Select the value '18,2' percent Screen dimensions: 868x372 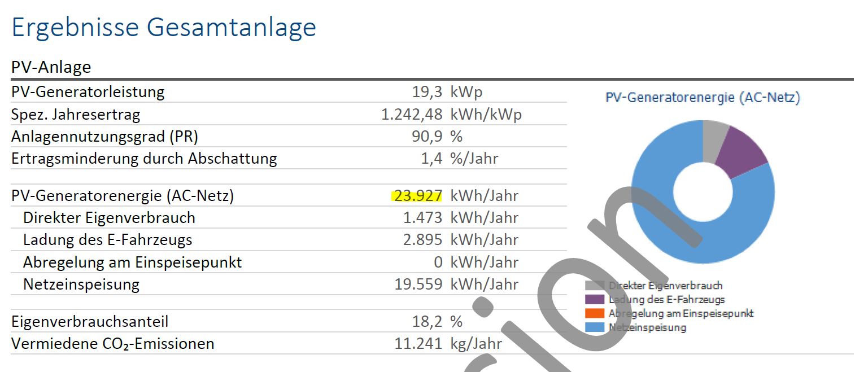coord(428,322)
